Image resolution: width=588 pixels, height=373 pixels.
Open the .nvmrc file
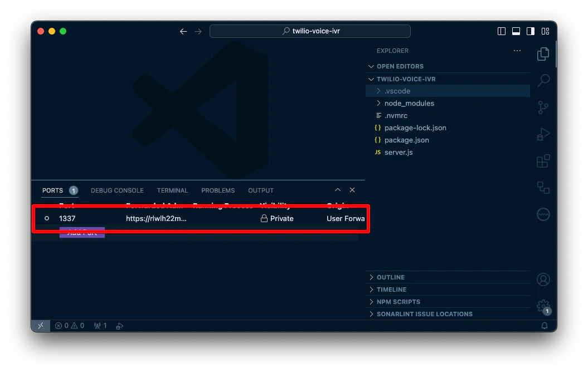448,116
